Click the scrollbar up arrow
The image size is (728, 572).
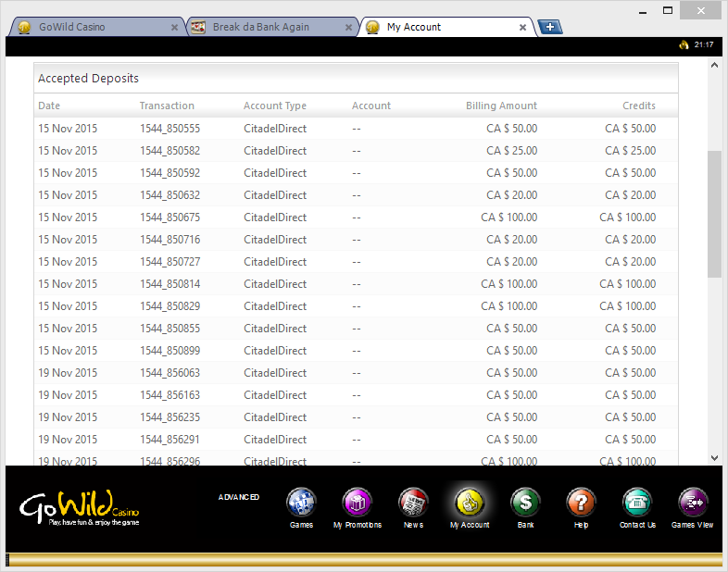coord(714,66)
